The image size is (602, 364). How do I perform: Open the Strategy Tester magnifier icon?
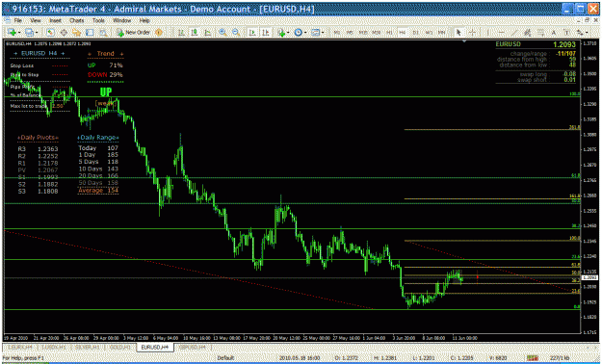click(x=103, y=33)
